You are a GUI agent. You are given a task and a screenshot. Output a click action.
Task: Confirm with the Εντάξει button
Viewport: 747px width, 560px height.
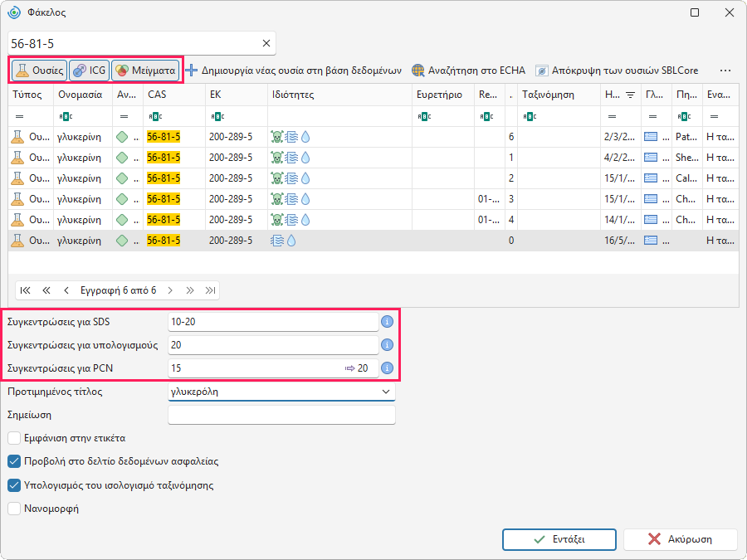[559, 539]
